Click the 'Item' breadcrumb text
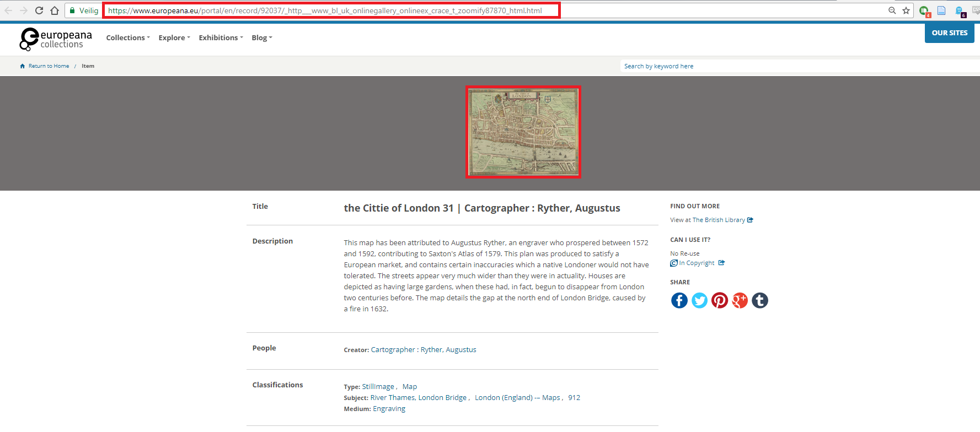980x432 pixels. [x=88, y=66]
